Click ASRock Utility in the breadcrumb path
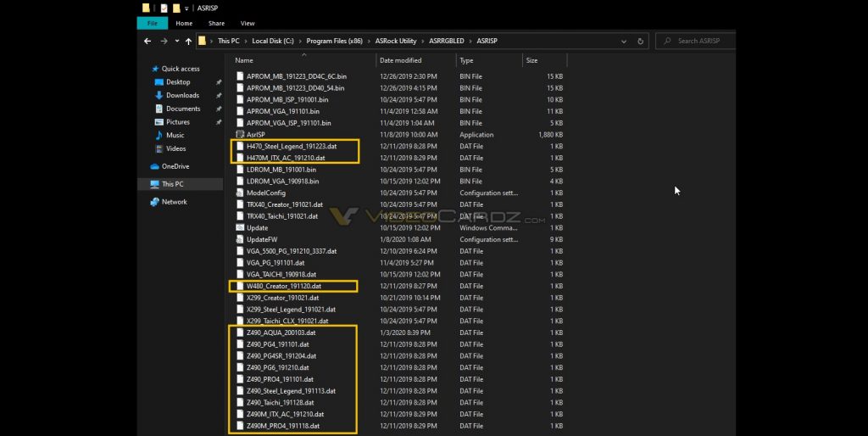The image size is (868, 436). 398,41
